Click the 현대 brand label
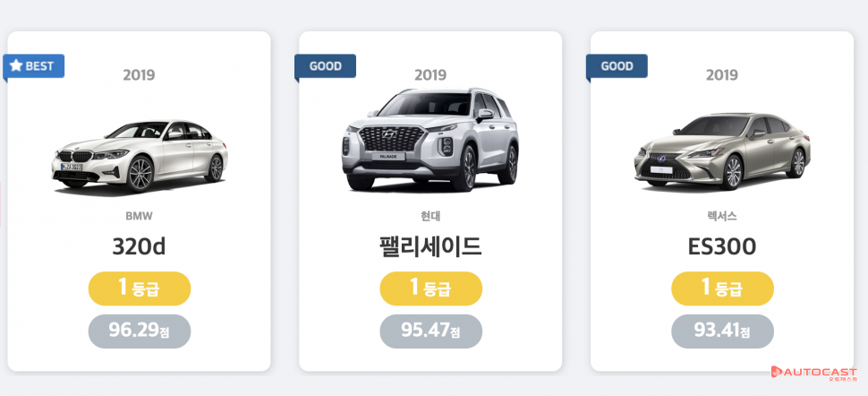This screenshot has height=396, width=868. pos(430,216)
